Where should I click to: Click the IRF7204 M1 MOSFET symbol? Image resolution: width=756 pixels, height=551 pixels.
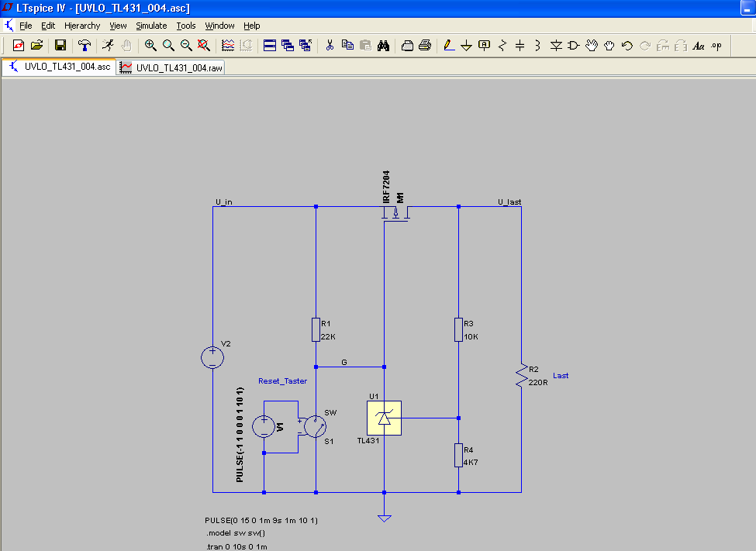pos(396,212)
